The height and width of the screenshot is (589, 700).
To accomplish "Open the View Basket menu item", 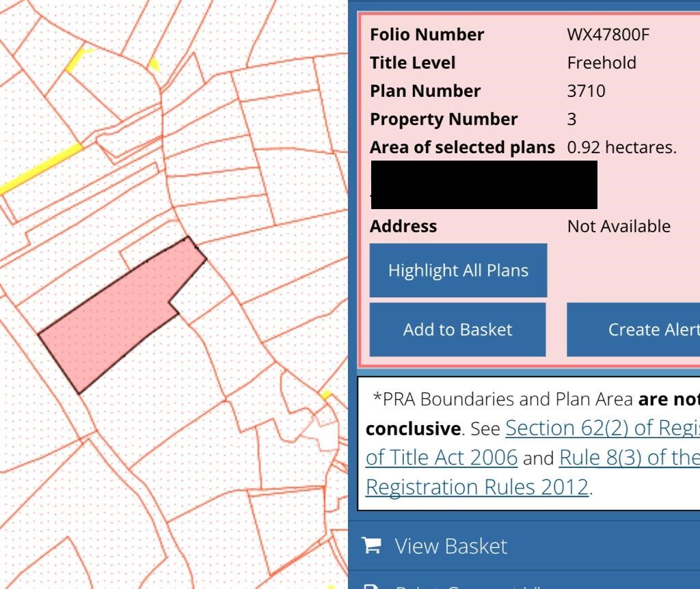I will pos(450,546).
